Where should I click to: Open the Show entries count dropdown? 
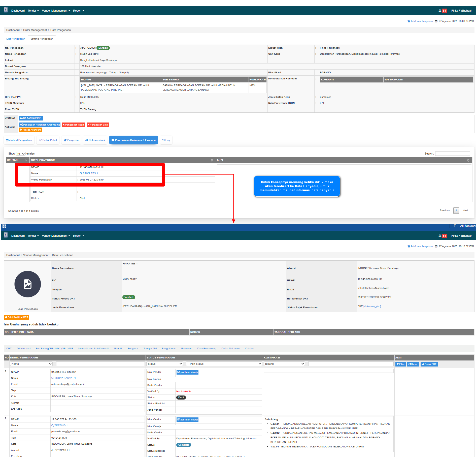21,154
